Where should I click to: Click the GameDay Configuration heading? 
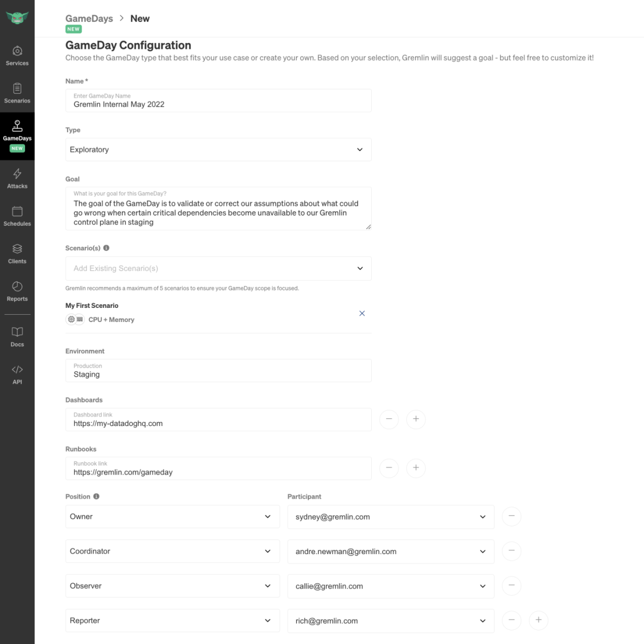pos(128,45)
